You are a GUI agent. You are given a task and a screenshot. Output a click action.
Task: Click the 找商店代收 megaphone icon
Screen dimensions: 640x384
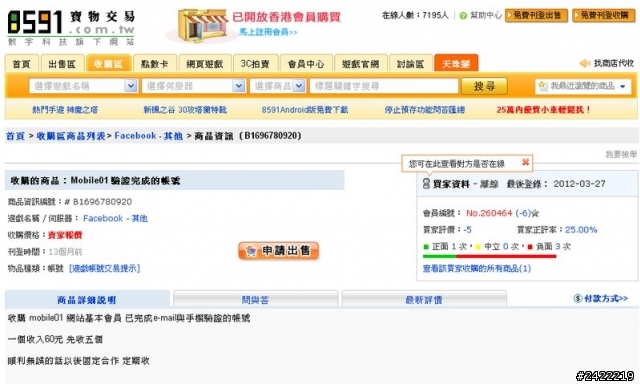click(x=585, y=63)
